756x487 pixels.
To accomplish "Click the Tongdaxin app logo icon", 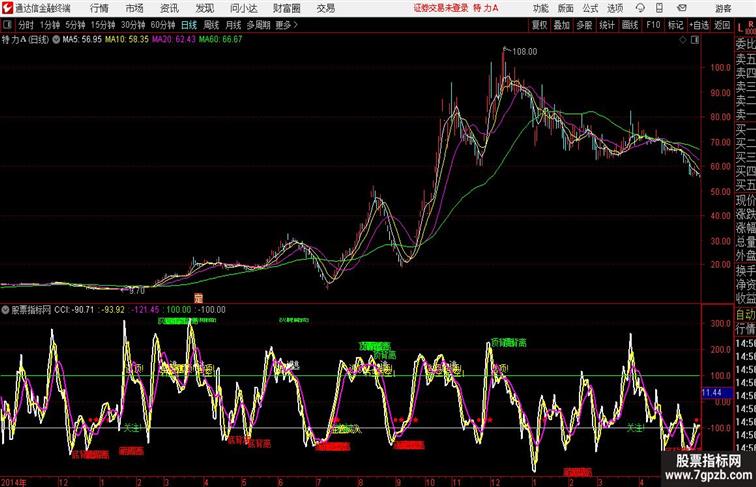I will point(7,8).
